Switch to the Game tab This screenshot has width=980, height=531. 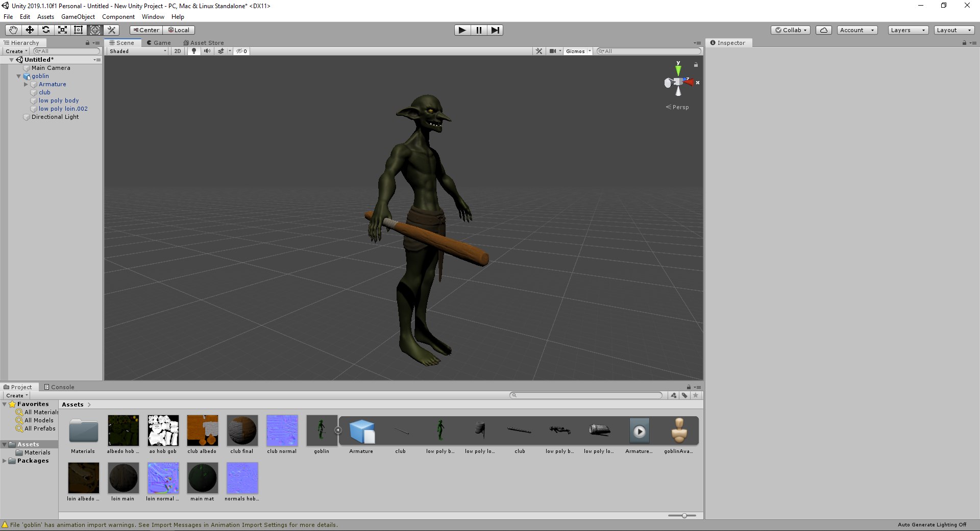(159, 43)
